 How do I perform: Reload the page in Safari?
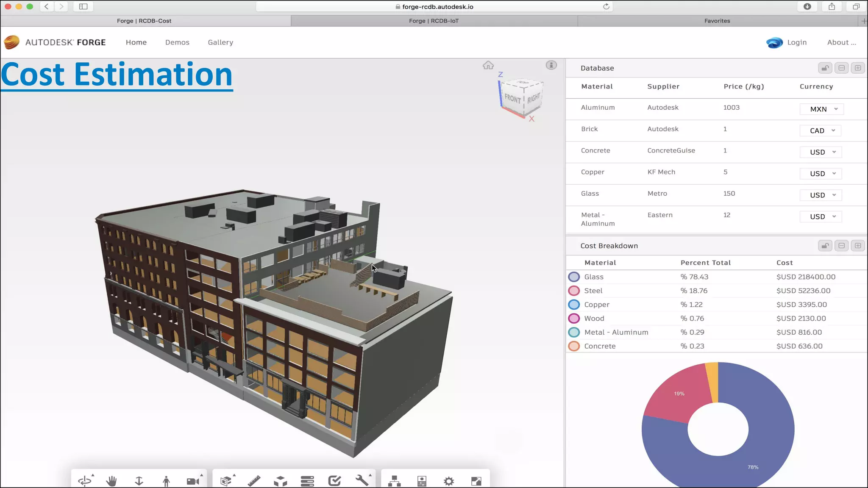coord(606,6)
